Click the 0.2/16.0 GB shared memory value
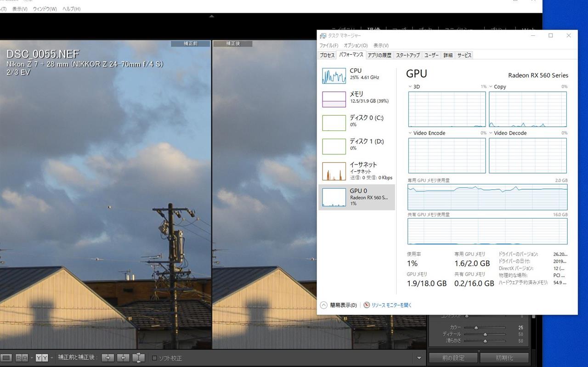Image resolution: width=588 pixels, height=367 pixels. 474,283
